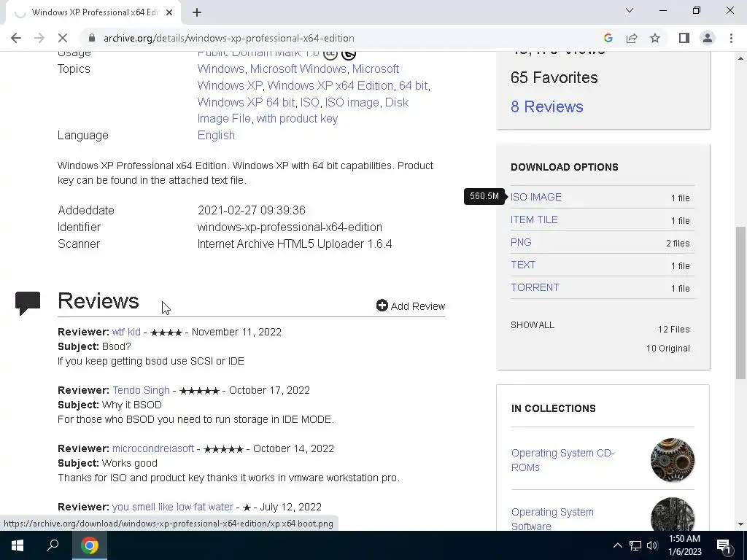Open PNG download option
The height and width of the screenshot is (560, 747).
(521, 242)
